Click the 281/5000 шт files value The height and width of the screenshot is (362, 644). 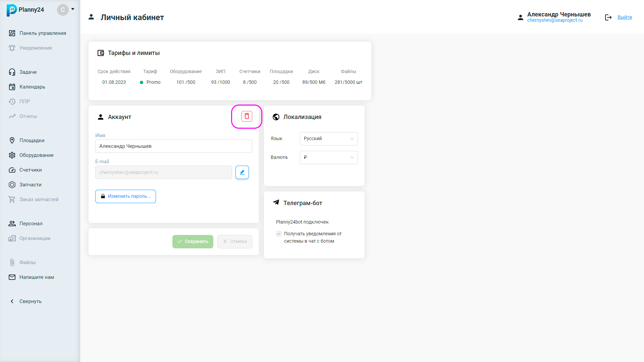click(348, 82)
